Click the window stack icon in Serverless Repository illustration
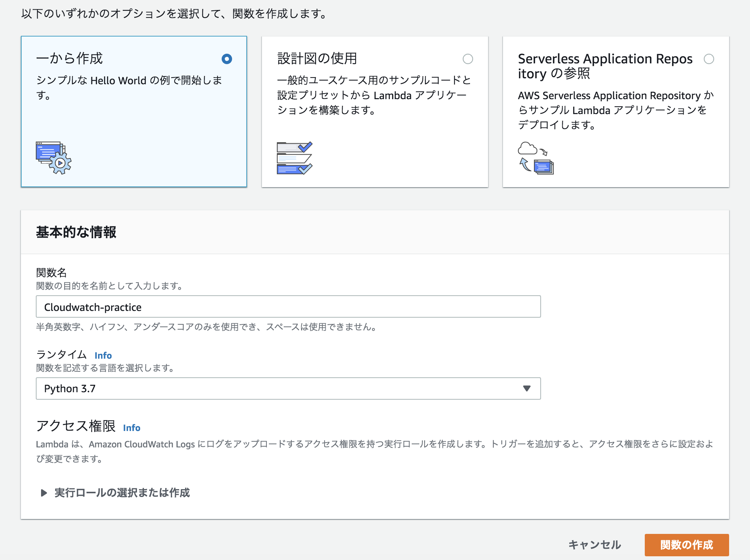This screenshot has height=560, width=750. (544, 167)
